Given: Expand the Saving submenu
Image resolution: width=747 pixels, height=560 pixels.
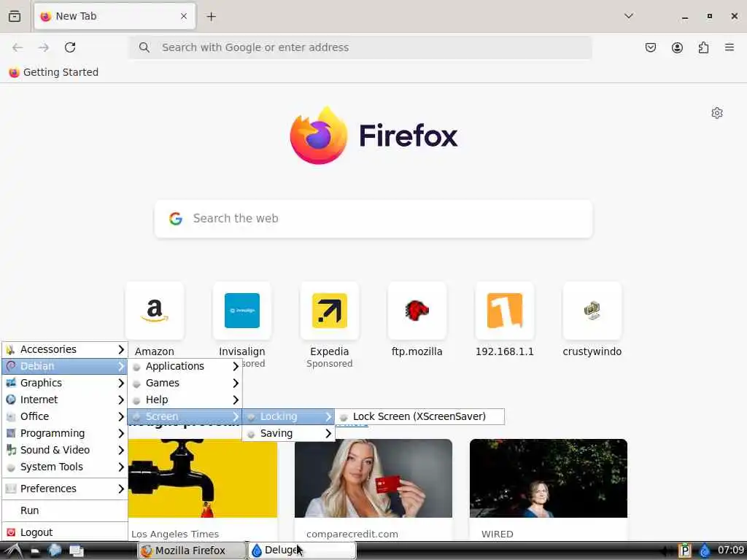Looking at the screenshot, I should tap(289, 433).
